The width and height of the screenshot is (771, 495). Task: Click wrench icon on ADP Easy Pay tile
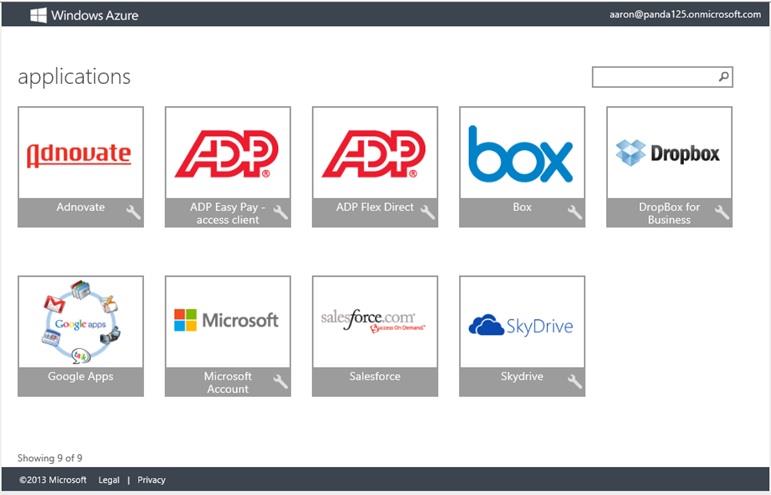pos(280,212)
